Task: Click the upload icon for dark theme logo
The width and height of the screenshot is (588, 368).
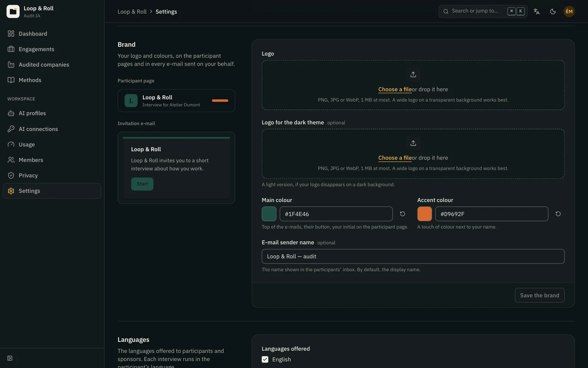Action: 413,143
